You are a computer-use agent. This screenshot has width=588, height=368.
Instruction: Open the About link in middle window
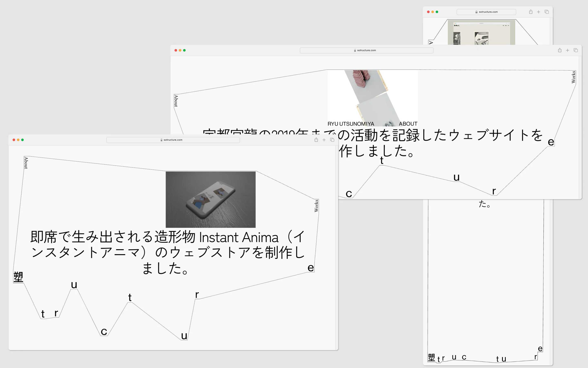(176, 101)
